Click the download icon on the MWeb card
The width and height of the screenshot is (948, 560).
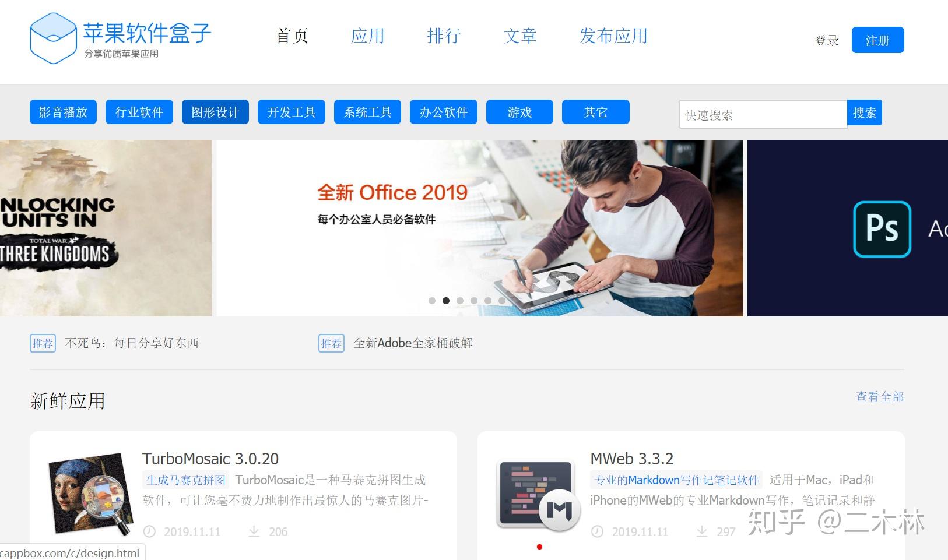tap(702, 531)
